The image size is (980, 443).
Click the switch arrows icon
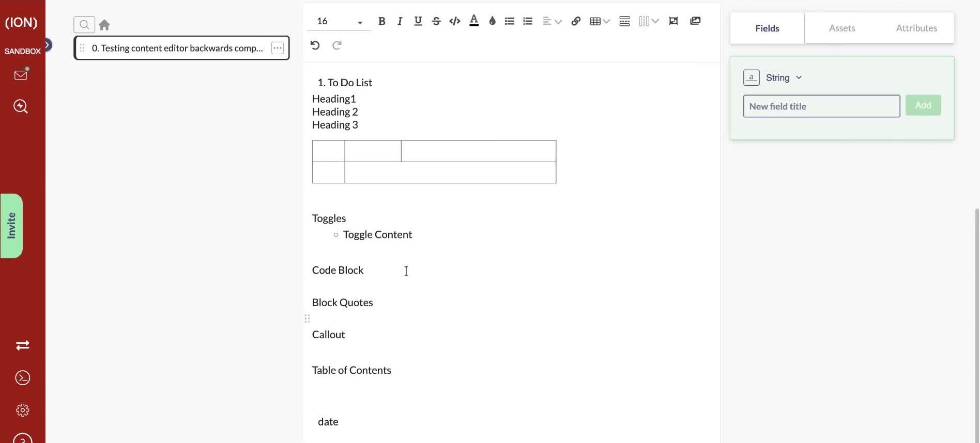tap(22, 345)
